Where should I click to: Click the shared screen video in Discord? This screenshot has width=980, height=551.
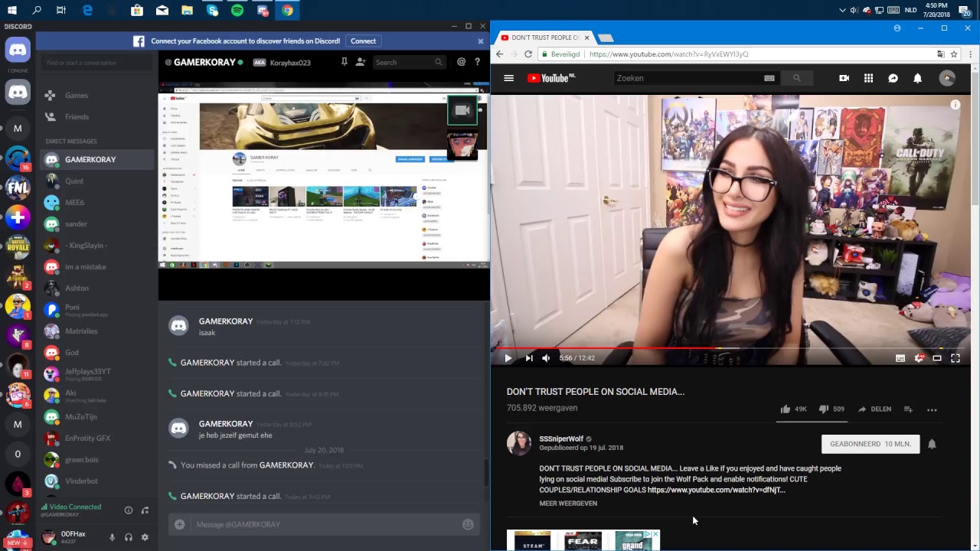(x=324, y=175)
